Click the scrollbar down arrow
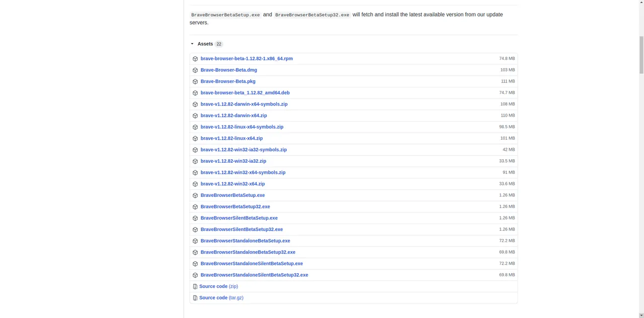644x318 pixels. pyautogui.click(x=641, y=314)
